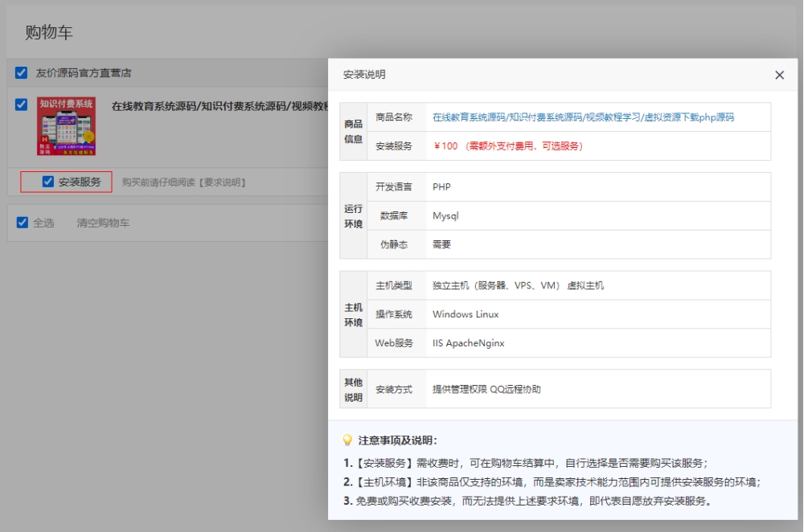804x532 pixels.
Task: Click the 商品信息 section header cell
Action: (x=353, y=132)
